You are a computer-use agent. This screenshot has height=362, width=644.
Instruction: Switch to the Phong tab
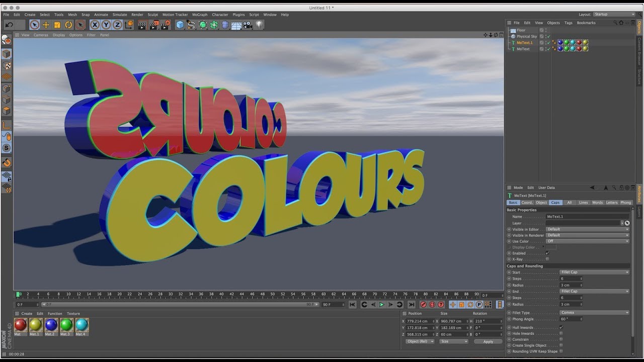[x=625, y=203]
